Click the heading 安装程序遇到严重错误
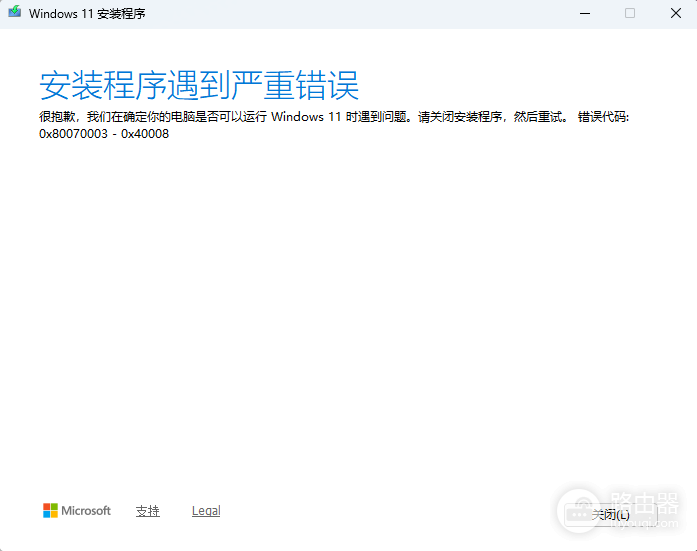 point(199,85)
